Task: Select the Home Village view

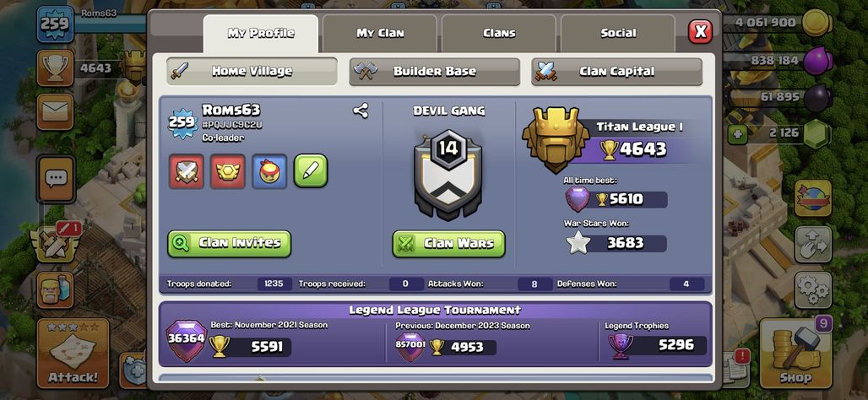Action: 252,72
